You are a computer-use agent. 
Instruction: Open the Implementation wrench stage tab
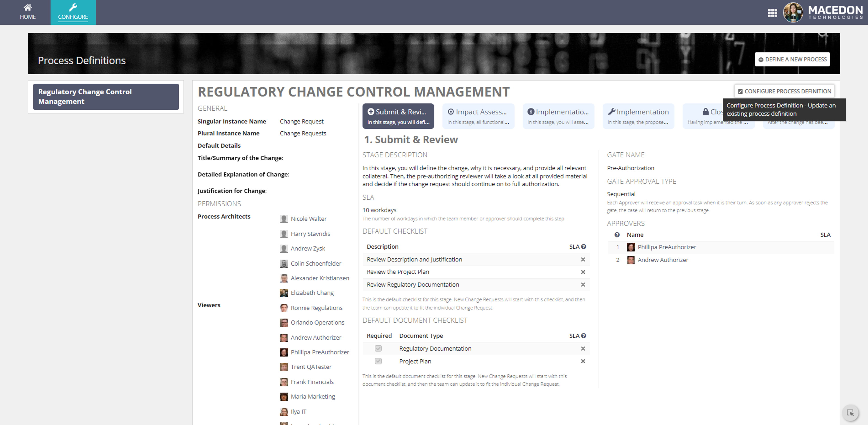click(638, 116)
